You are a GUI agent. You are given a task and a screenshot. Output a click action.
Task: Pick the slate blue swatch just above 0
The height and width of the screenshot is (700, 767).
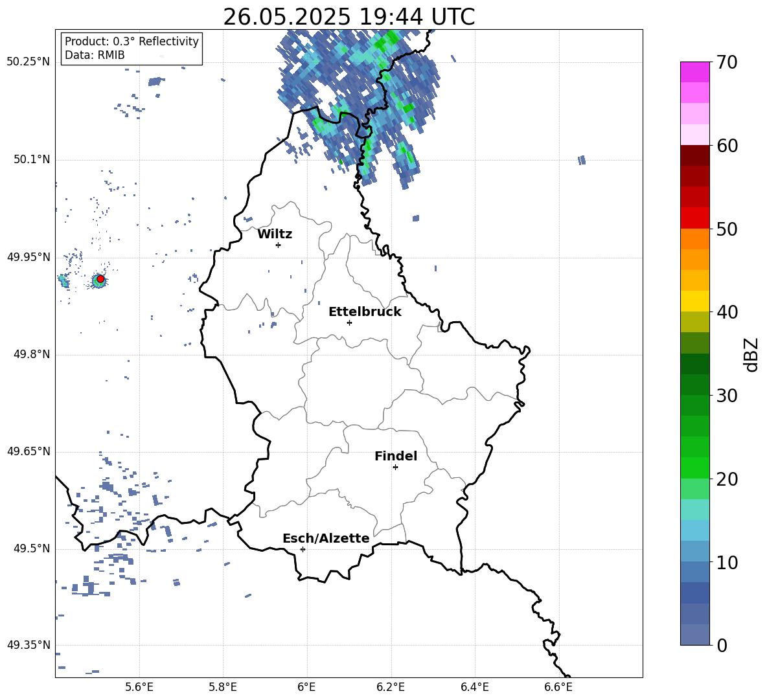(x=694, y=635)
